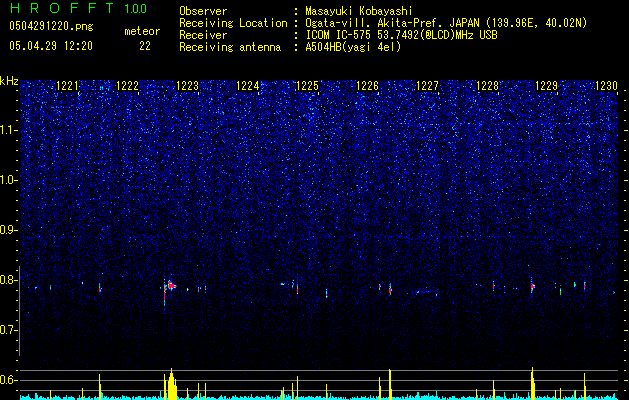629x400 pixels.
Task: Click the 'Receiver' field label
Action: coord(203,35)
